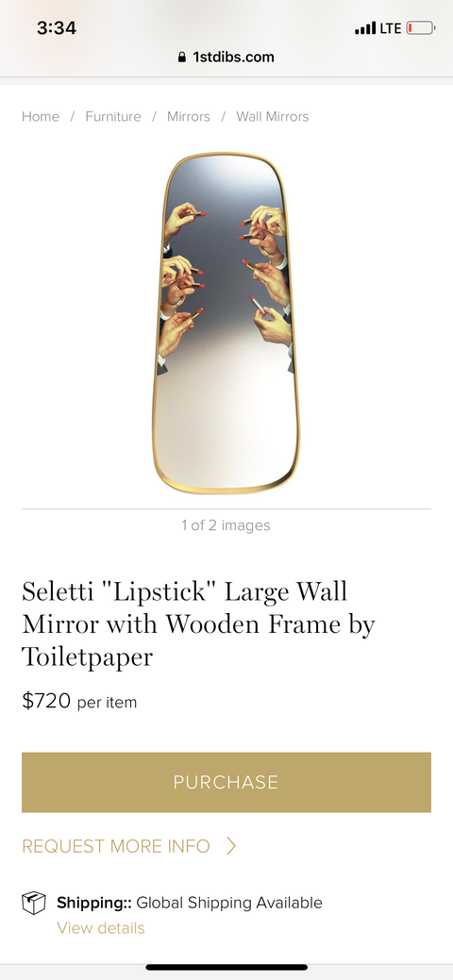Screen dimensions: 453x980
Task: Open the Mirrors breadcrumb category
Action: pos(189,116)
